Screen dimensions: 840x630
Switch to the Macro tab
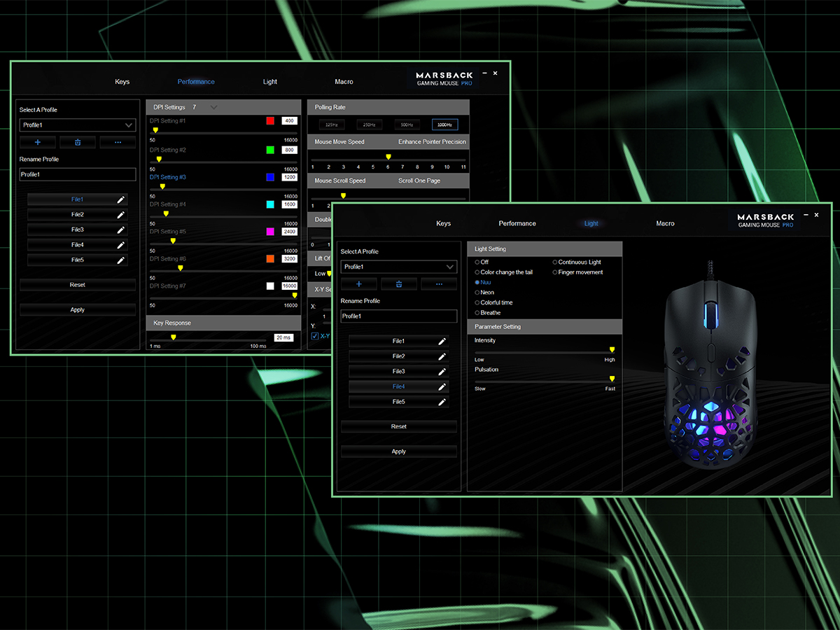click(665, 223)
